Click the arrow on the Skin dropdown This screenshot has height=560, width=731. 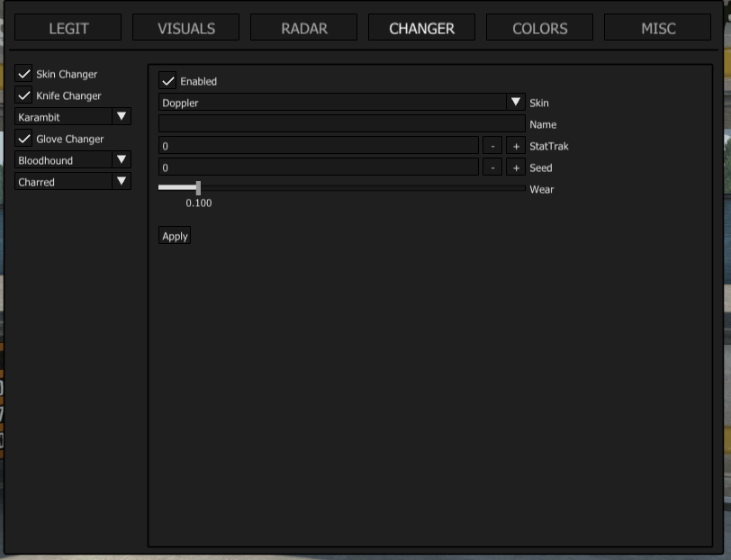[516, 102]
